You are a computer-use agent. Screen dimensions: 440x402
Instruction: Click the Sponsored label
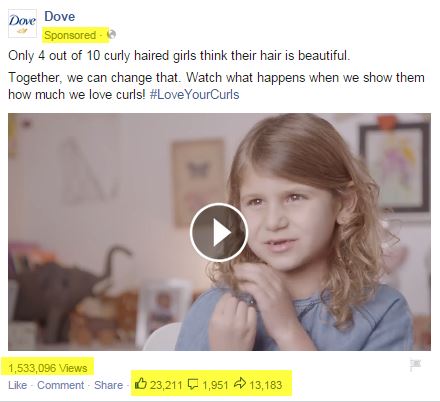(70, 35)
